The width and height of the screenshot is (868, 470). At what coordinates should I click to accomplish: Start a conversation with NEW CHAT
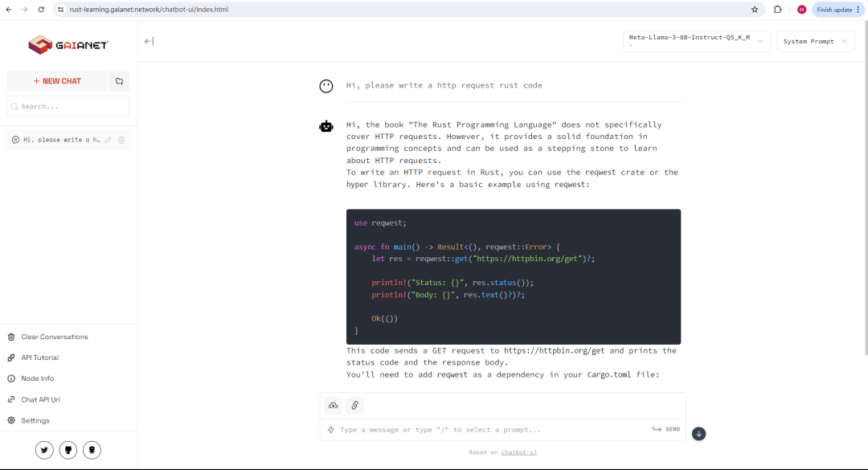click(x=56, y=81)
